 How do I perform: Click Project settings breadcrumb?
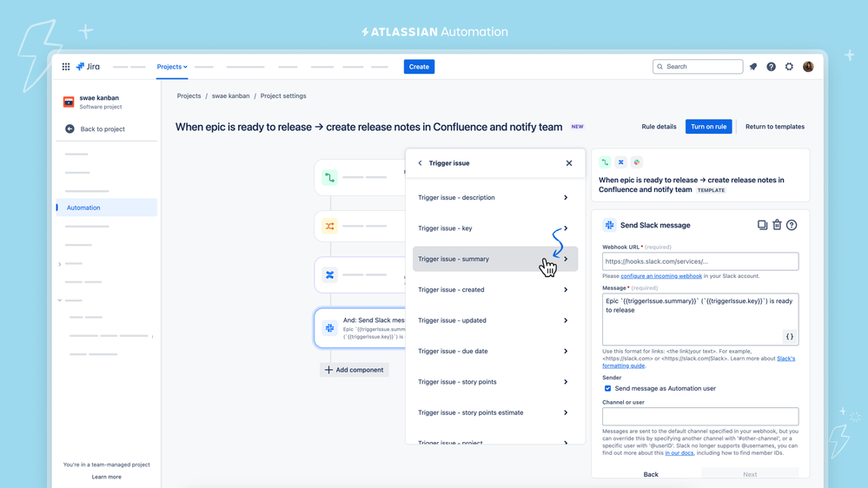pyautogui.click(x=283, y=96)
